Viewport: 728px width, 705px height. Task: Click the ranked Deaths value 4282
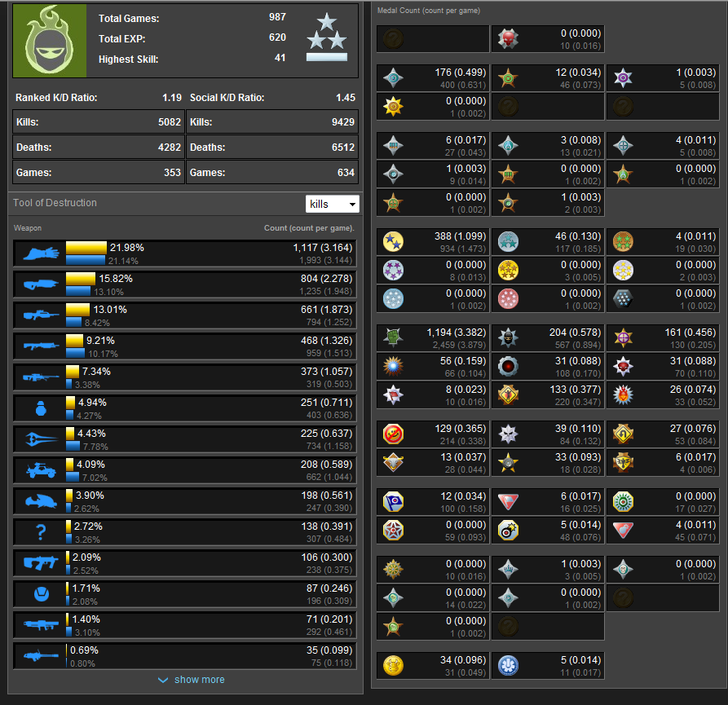pos(170,148)
